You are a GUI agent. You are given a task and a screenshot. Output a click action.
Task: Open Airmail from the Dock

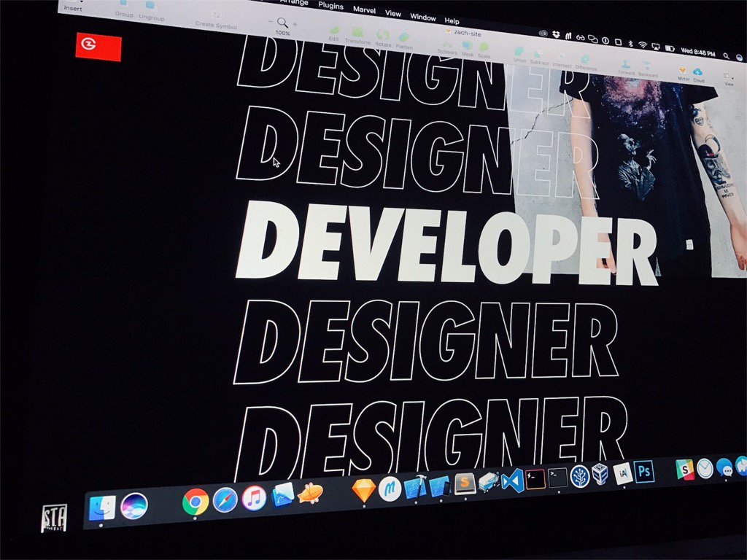pyautogui.click(x=705, y=469)
